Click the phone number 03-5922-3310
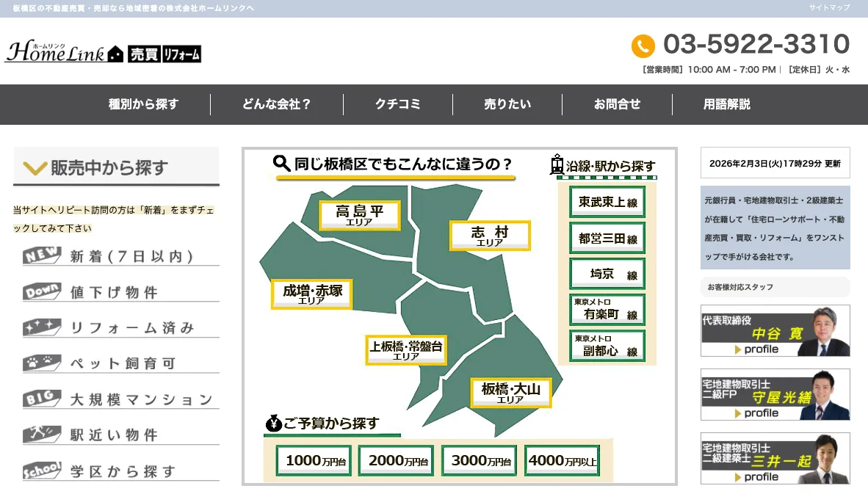868x494 pixels. tap(756, 44)
